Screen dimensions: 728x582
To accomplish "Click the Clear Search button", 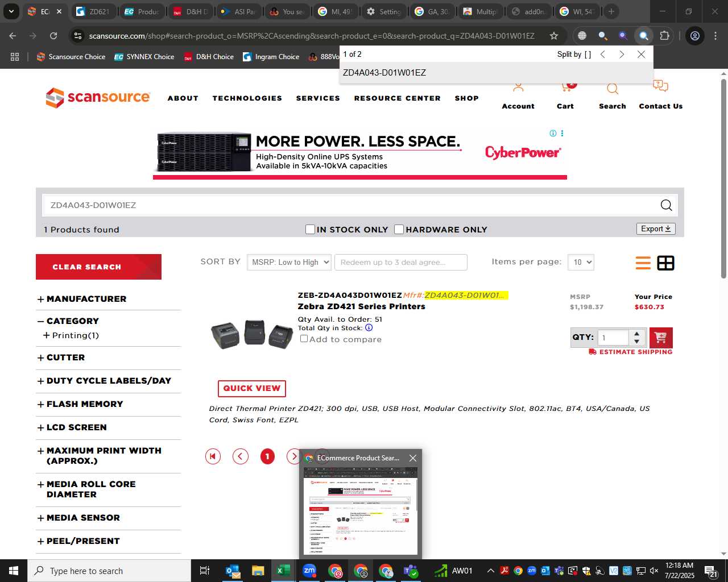I will tap(98, 267).
